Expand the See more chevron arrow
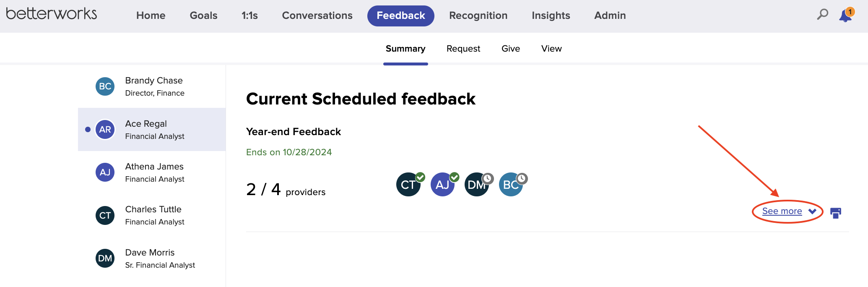868x287 pixels. click(812, 211)
